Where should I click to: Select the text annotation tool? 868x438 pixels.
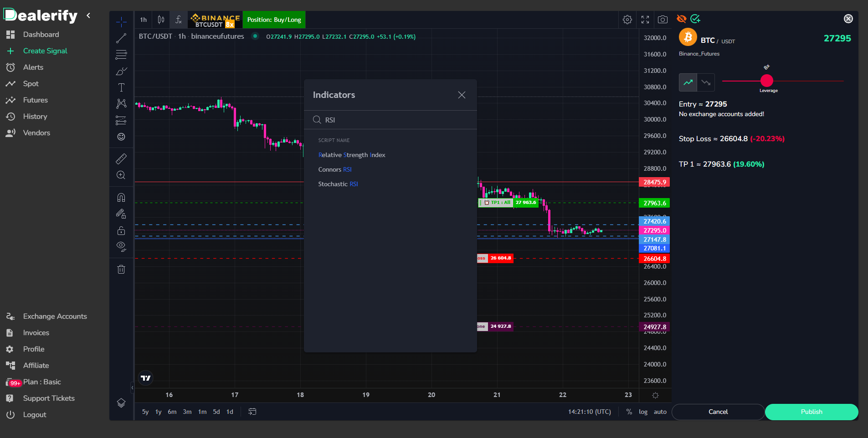tap(121, 87)
